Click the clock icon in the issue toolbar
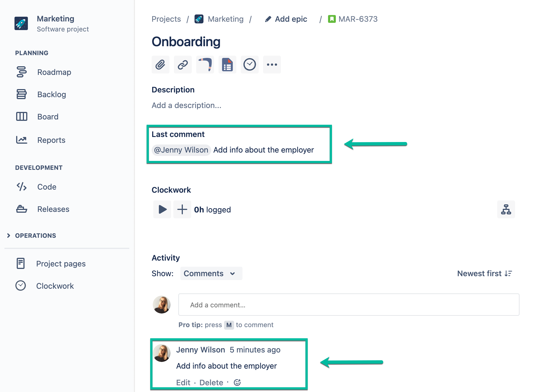 pos(249,64)
